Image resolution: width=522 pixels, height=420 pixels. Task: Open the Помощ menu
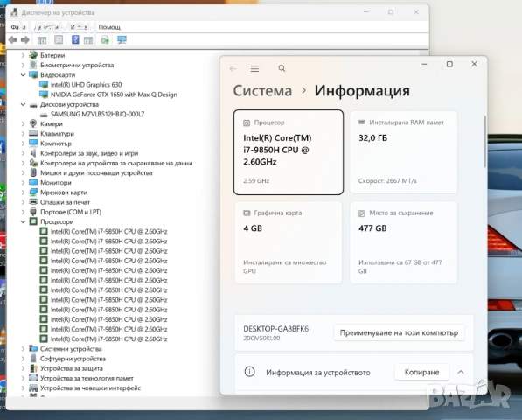pyautogui.click(x=109, y=27)
